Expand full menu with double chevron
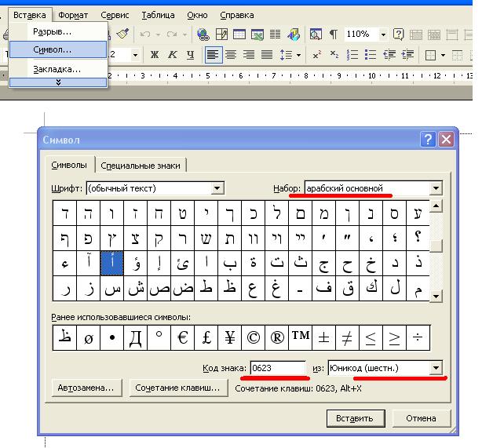This screenshot has width=493, height=448. pyautogui.click(x=58, y=82)
